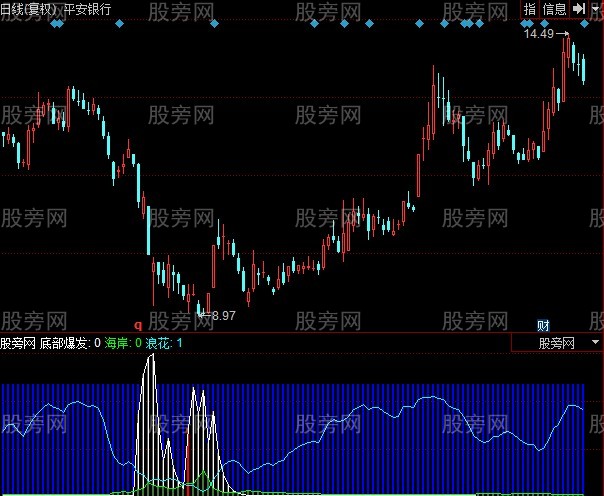Click the 平安银行 stock name
The width and height of the screenshot is (604, 496).
91,9
